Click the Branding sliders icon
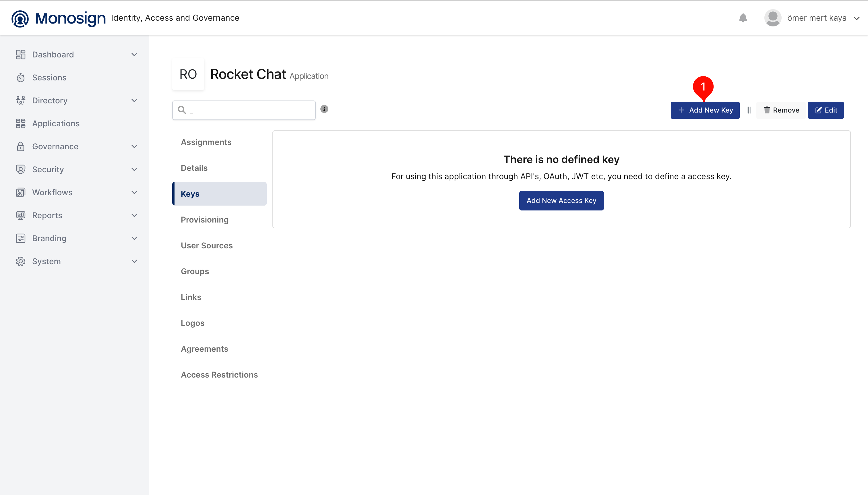Screen dimensions: 868x495 click(x=20, y=238)
